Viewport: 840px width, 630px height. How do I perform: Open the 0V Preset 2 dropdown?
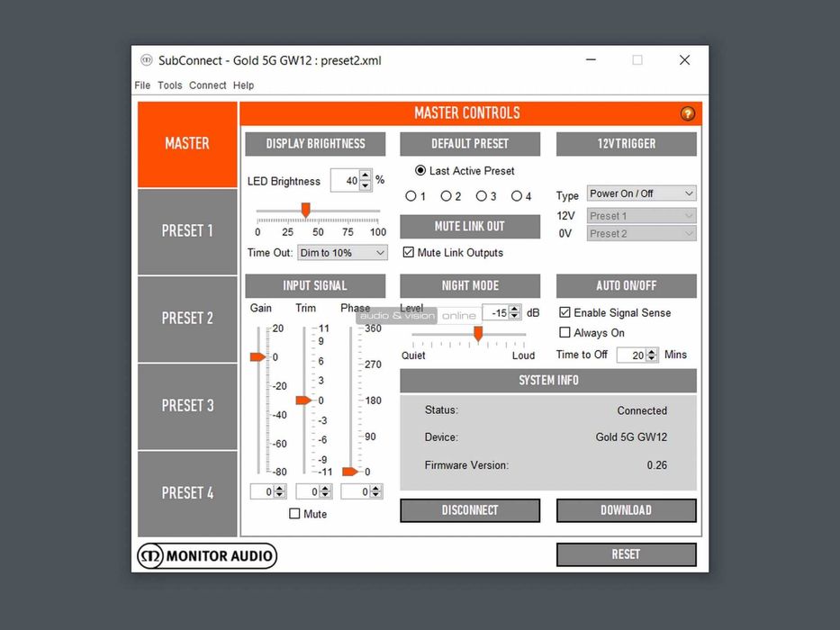click(x=641, y=234)
